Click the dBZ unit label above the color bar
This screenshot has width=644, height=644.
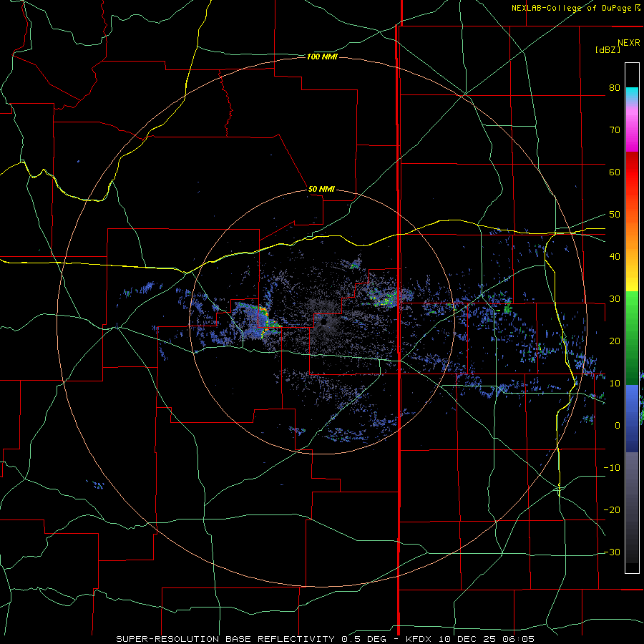click(608, 49)
